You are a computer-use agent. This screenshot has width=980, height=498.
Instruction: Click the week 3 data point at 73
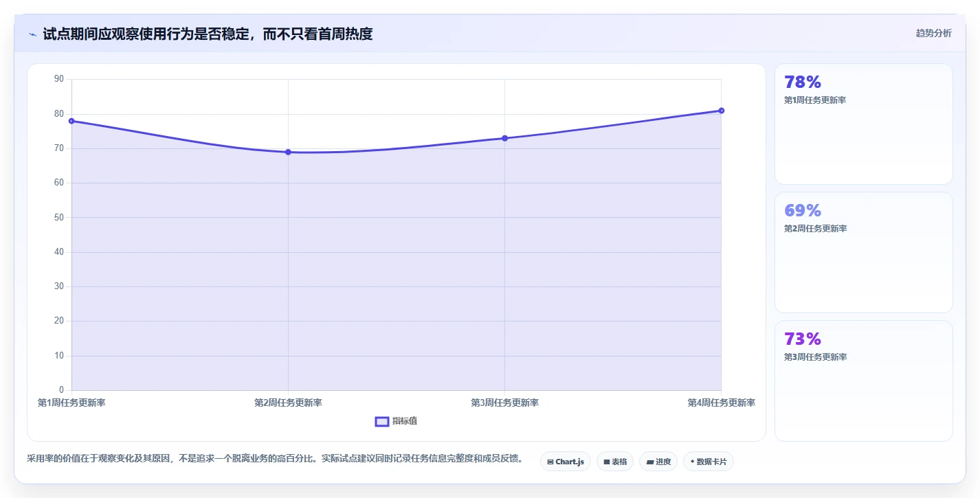tap(504, 138)
